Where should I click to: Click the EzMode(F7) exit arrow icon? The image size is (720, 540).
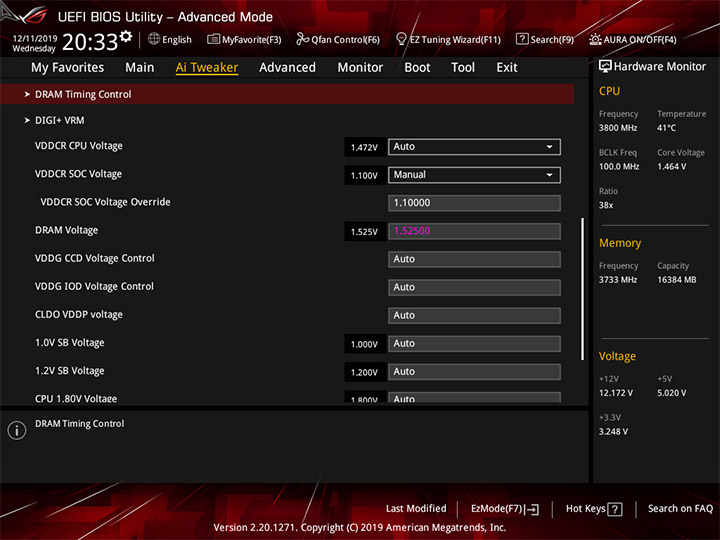[532, 509]
